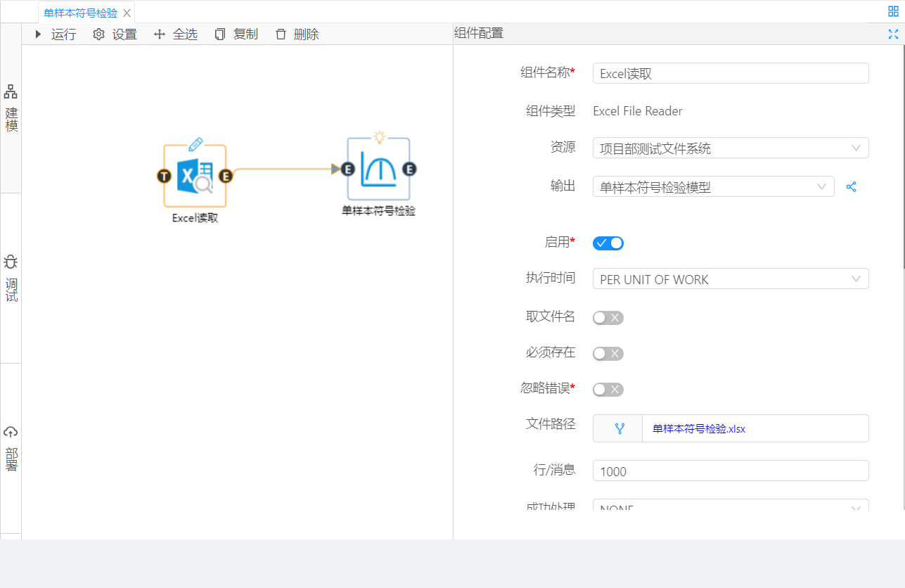
Task: Click the pencil edit icon above Excel node
Action: coord(195,144)
